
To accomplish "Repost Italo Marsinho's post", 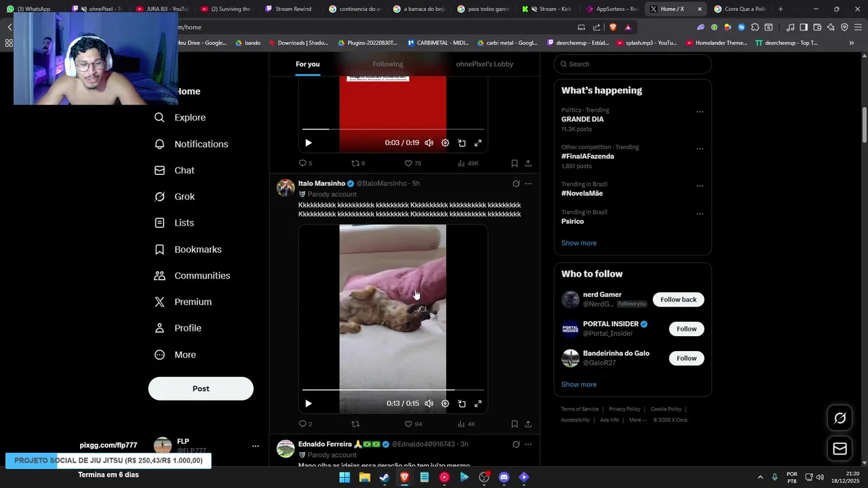I will coord(355,424).
